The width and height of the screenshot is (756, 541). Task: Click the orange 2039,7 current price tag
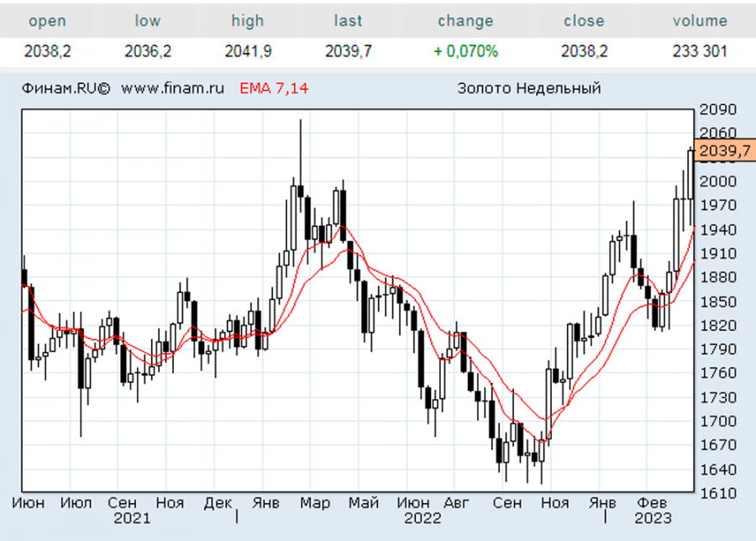click(724, 150)
